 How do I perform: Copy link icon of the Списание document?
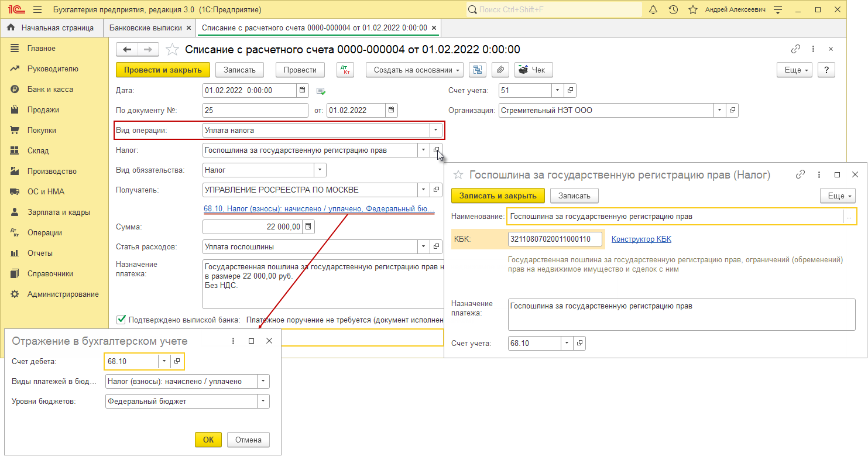[x=795, y=49]
